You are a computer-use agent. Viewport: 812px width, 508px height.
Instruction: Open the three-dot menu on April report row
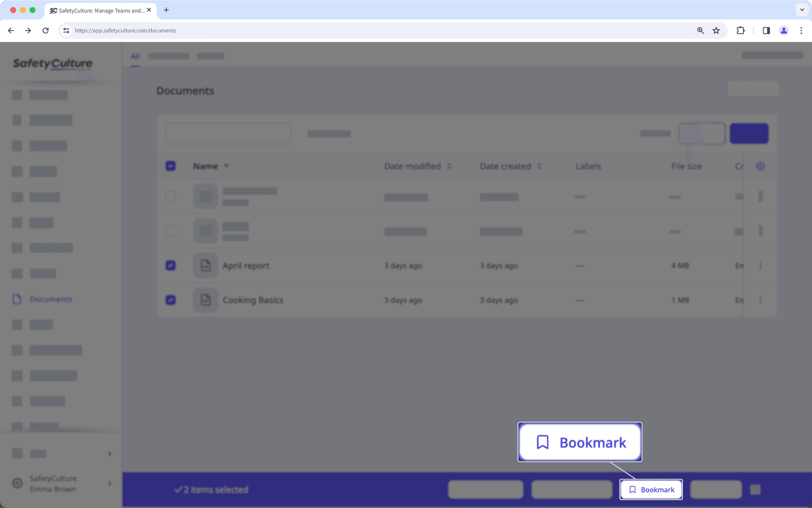(x=760, y=265)
